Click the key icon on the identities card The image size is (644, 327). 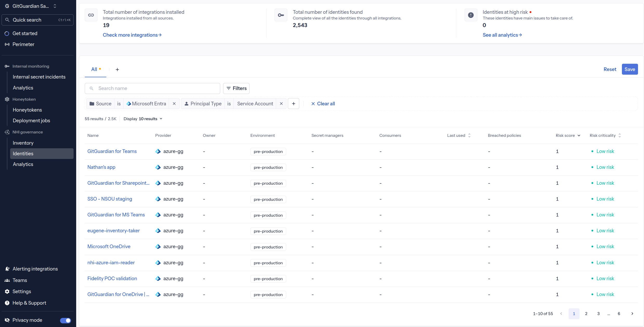click(x=281, y=15)
